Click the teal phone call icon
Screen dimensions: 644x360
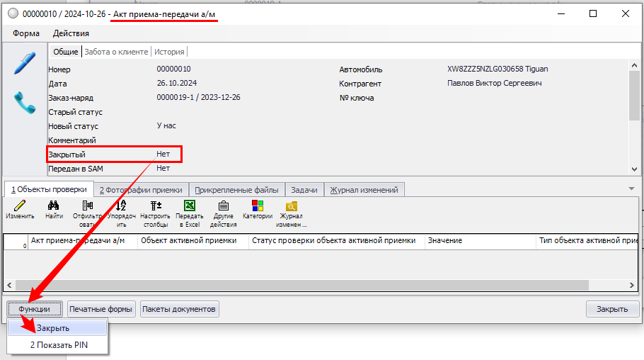click(25, 103)
